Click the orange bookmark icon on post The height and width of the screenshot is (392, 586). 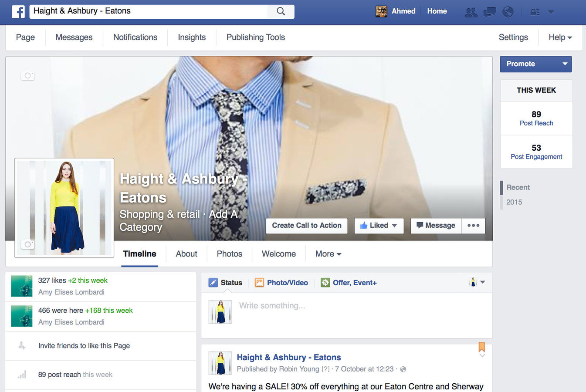[x=482, y=347]
